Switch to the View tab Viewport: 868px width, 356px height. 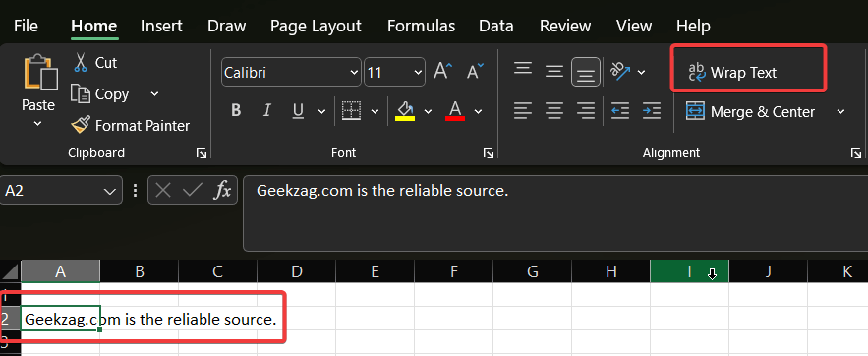pyautogui.click(x=634, y=26)
